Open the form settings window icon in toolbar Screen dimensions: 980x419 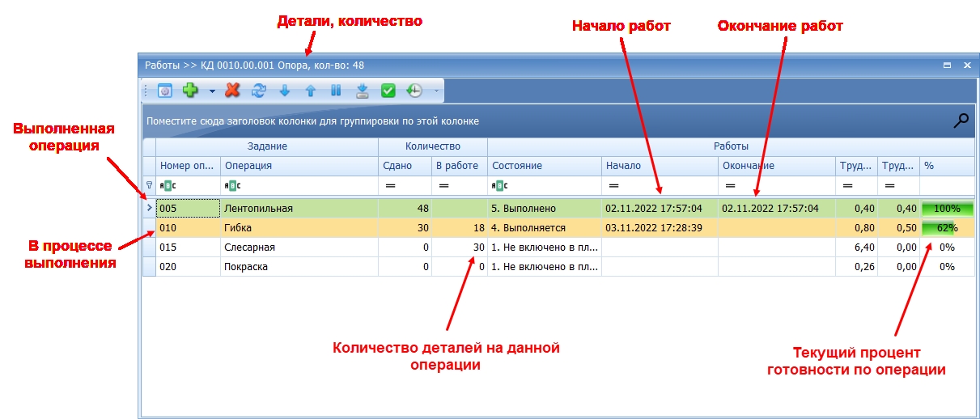pyautogui.click(x=165, y=91)
